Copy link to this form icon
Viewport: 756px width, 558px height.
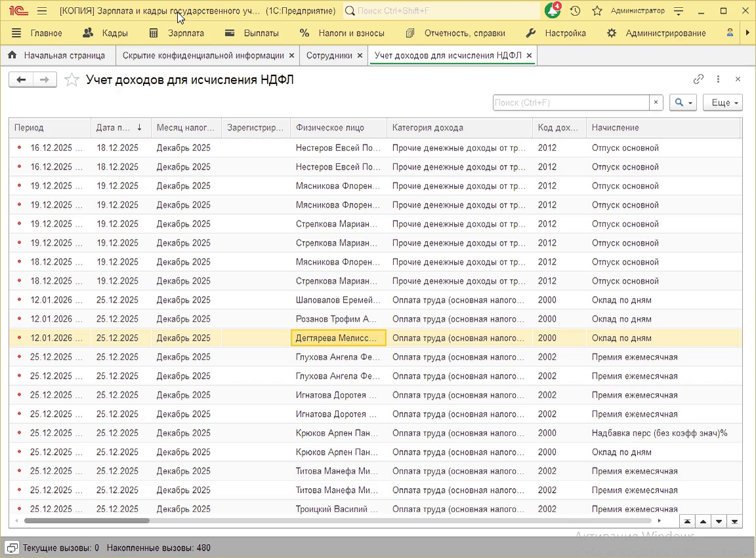[699, 79]
